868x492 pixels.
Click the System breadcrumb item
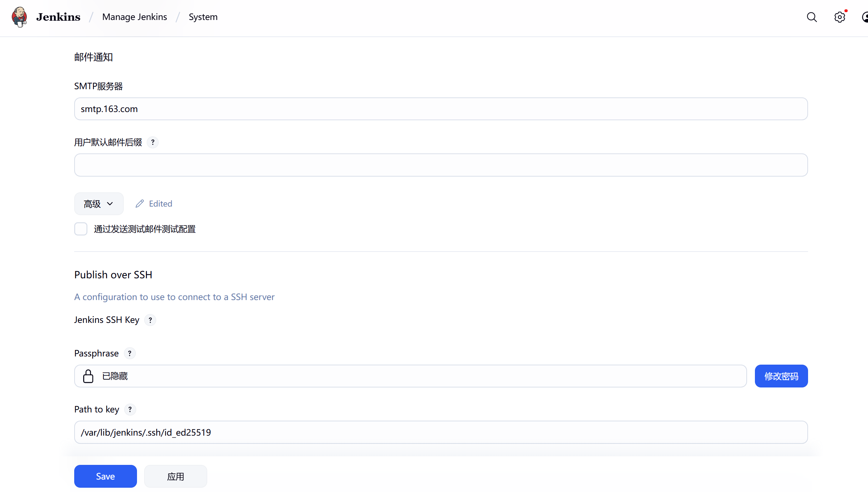point(203,17)
